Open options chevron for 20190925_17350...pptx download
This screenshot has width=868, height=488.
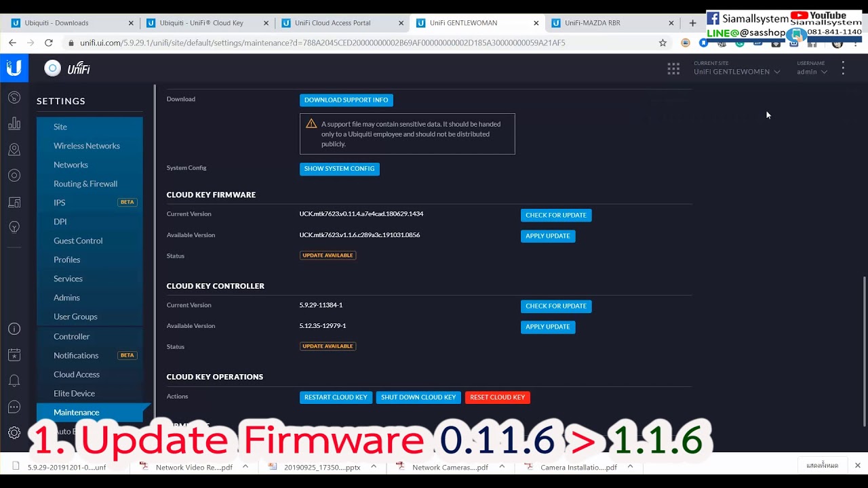click(x=374, y=466)
